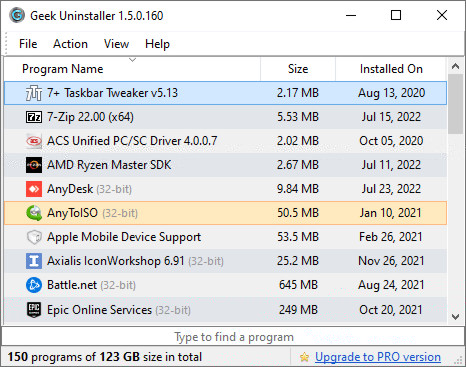Click the Axialis IconWorkshop icon
Viewport: 466px width, 367px height.
tap(34, 261)
